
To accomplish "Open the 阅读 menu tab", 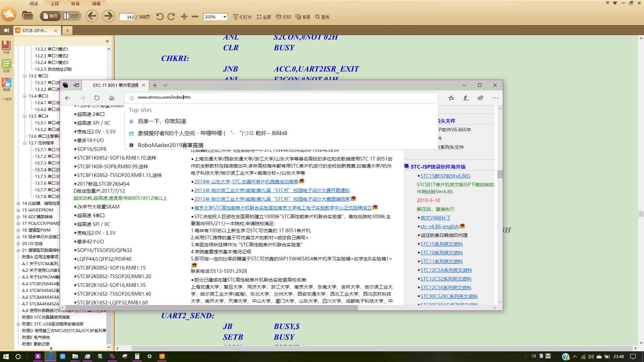I will point(34,4).
